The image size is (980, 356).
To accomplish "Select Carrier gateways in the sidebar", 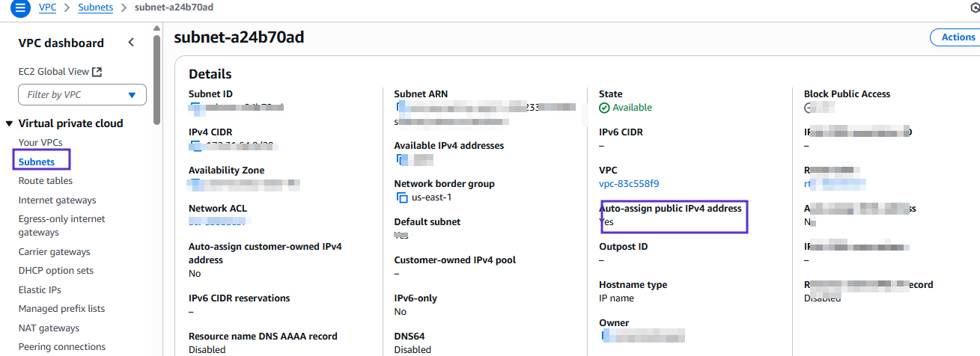I will (x=55, y=252).
